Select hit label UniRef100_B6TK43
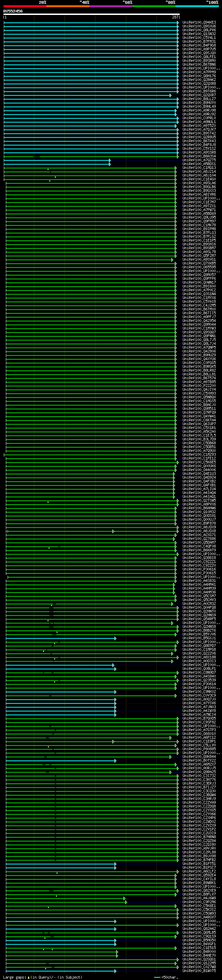The image size is (222, 980). point(199,141)
